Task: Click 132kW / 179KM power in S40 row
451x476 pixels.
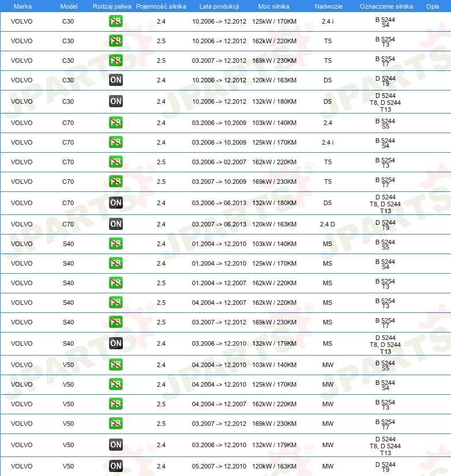Action: click(x=274, y=343)
